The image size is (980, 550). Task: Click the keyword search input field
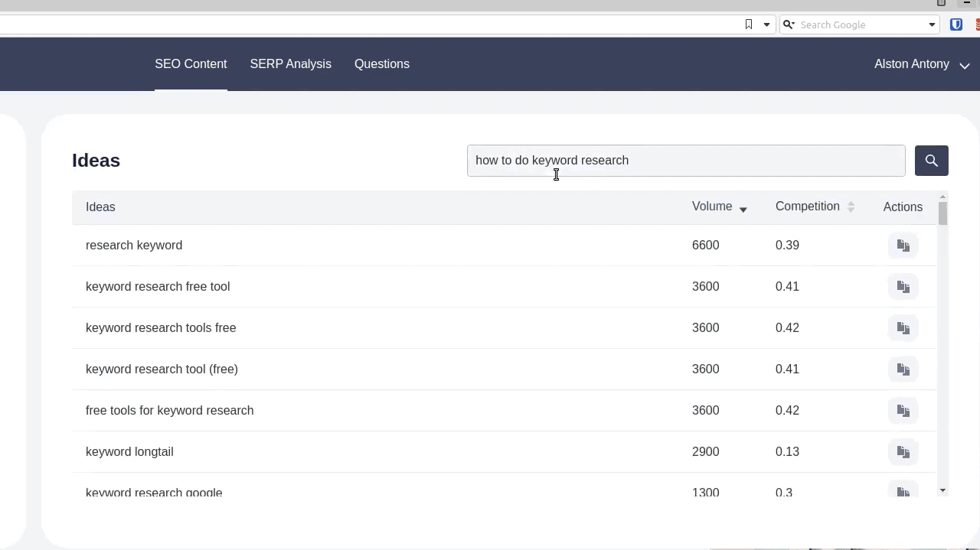click(x=685, y=161)
